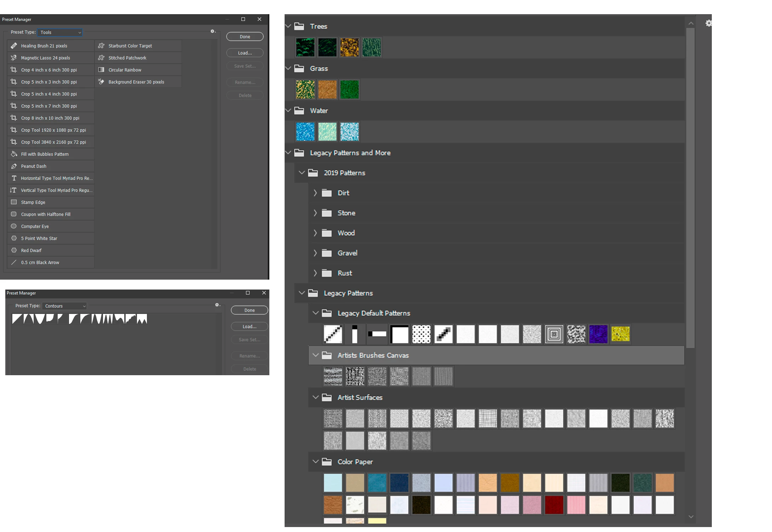Open gear menu in Tools Preset Manager
The height and width of the screenshot is (532, 772).
click(213, 32)
